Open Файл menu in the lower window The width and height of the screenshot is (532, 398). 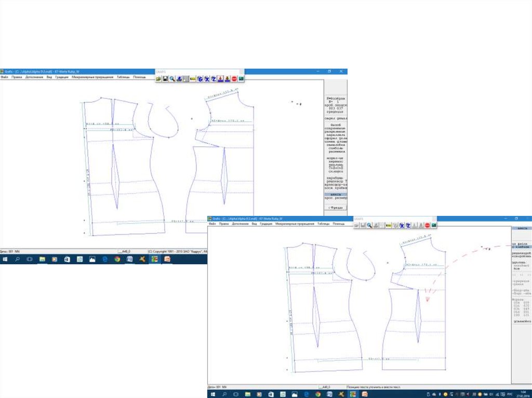[x=212, y=224]
